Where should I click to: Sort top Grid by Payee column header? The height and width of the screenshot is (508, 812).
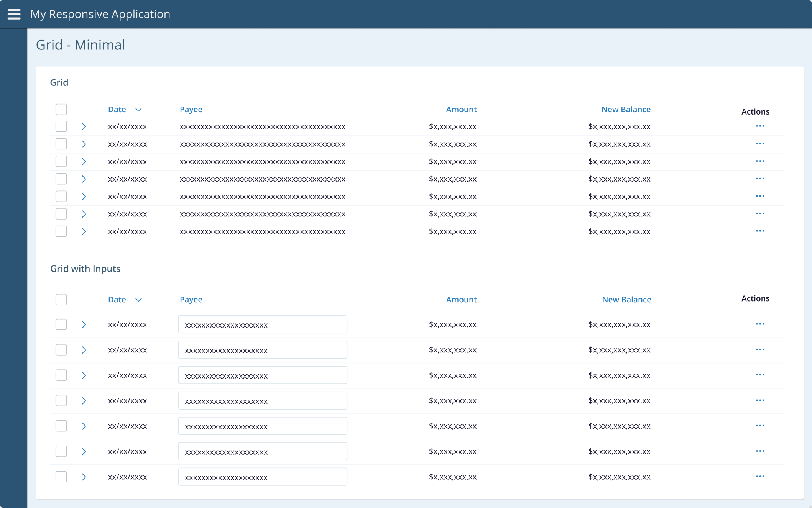[x=191, y=110]
